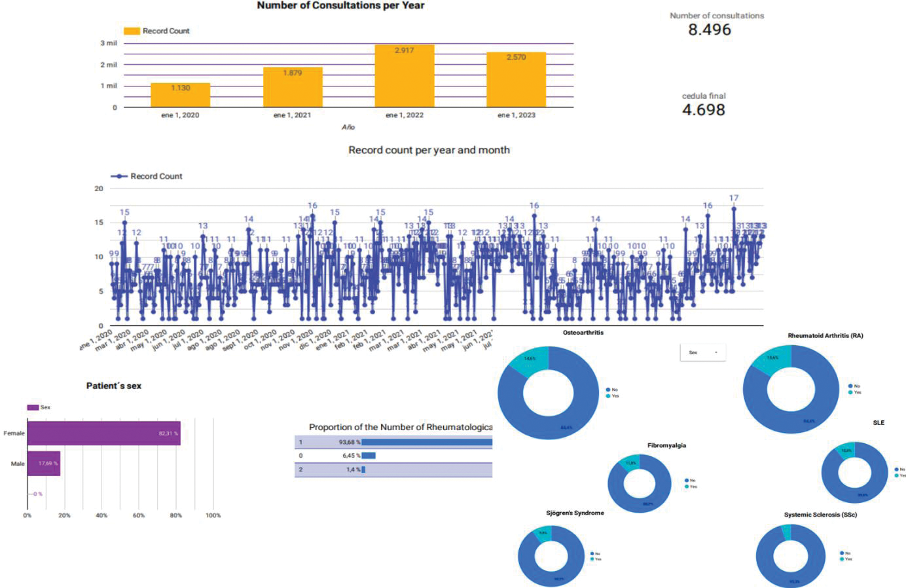Click the Number of consultations scorecard 8.496
906x588 pixels.
[x=710, y=29]
